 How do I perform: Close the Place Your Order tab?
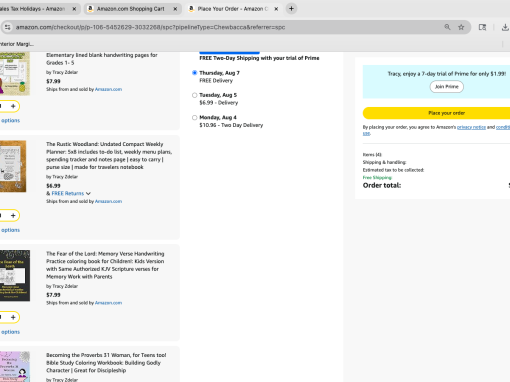point(276,9)
